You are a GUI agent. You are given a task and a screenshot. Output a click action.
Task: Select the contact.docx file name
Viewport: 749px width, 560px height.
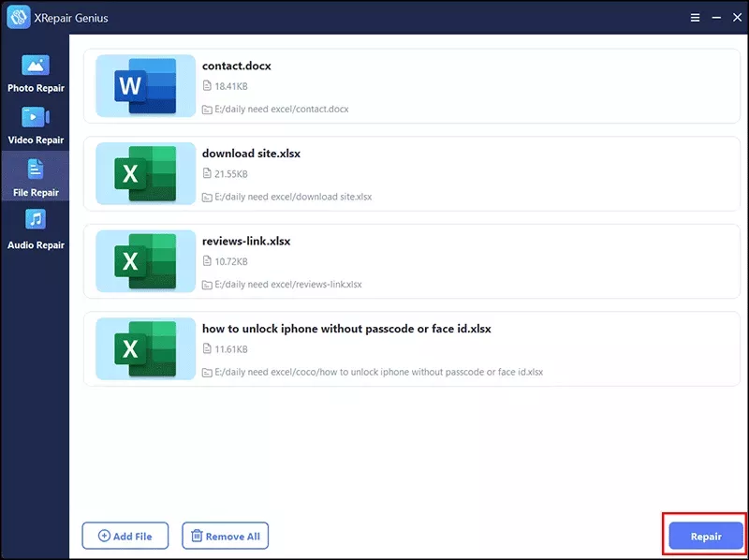pos(237,66)
